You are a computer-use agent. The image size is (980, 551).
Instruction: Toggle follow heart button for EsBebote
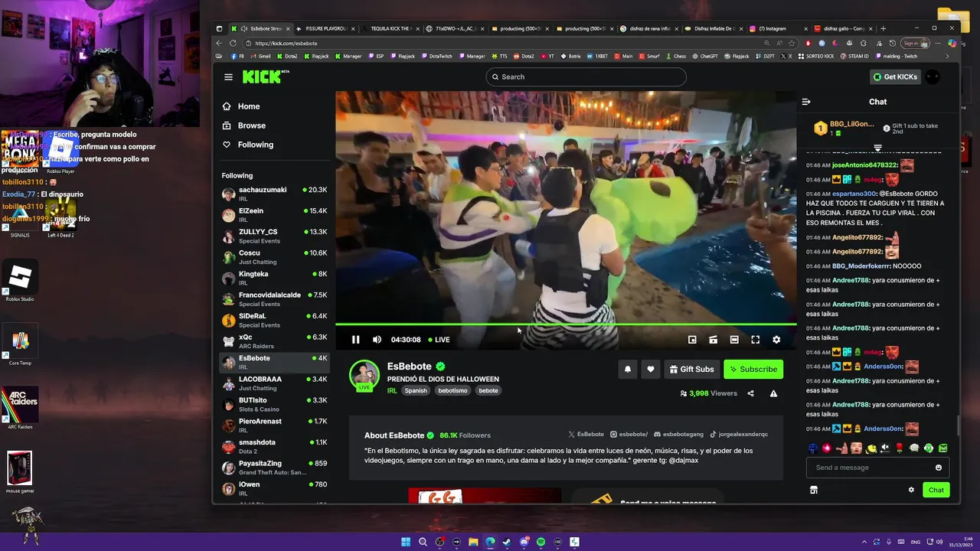coord(651,369)
